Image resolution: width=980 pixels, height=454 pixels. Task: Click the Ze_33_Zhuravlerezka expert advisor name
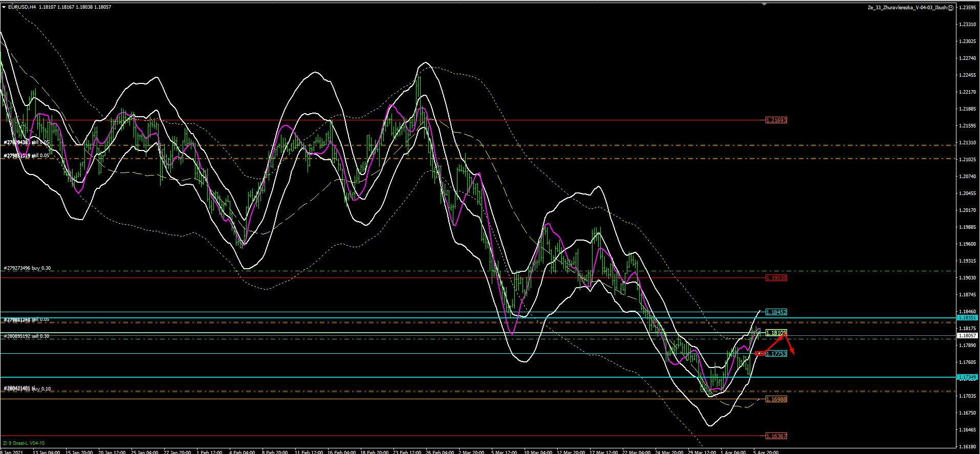(907, 8)
